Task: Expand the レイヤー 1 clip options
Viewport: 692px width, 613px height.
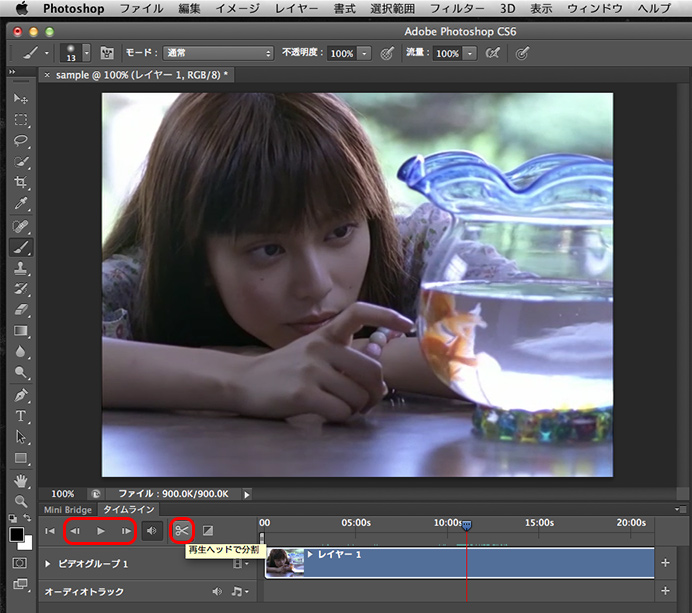Action: point(310,554)
